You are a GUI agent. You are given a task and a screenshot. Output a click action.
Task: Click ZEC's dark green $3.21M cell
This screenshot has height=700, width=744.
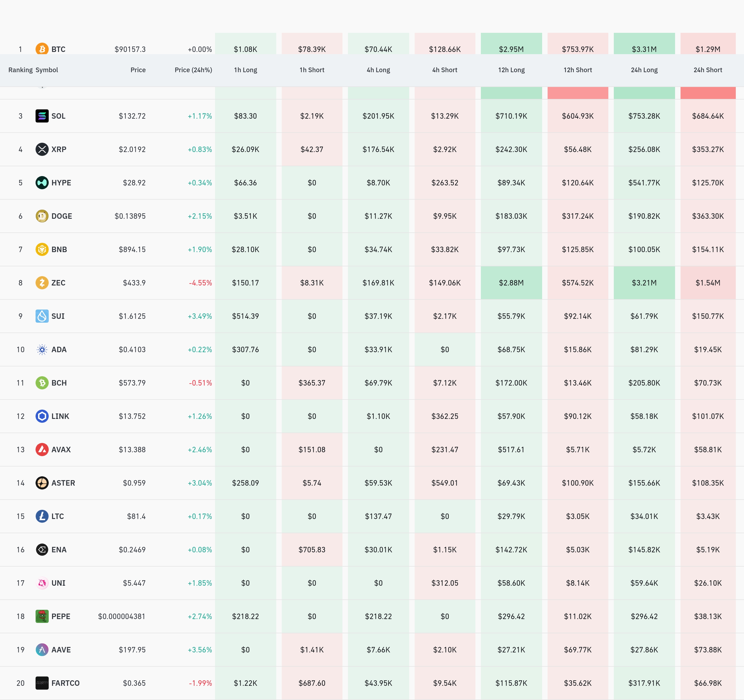point(644,282)
